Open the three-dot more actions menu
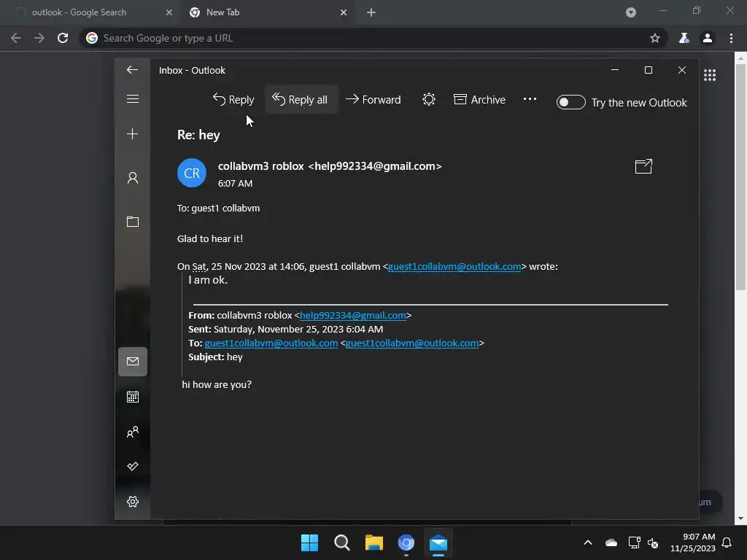 coord(530,99)
